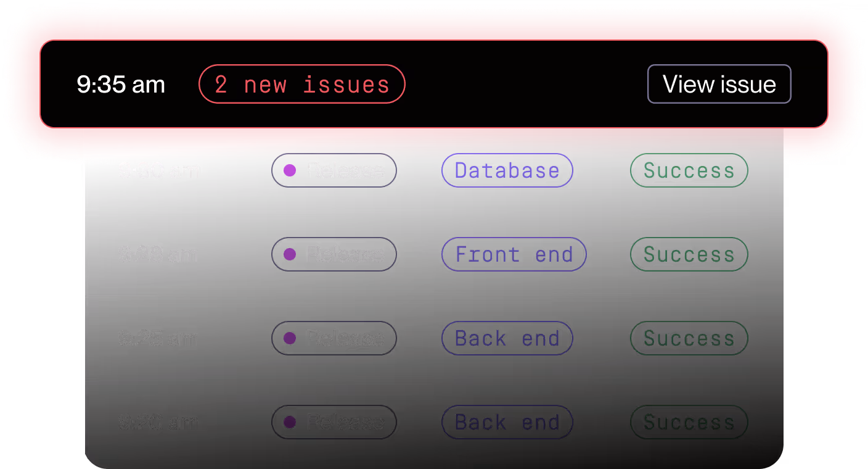868x469 pixels.
Task: Click the blurred timestamp in the bottom row
Action: [159, 422]
